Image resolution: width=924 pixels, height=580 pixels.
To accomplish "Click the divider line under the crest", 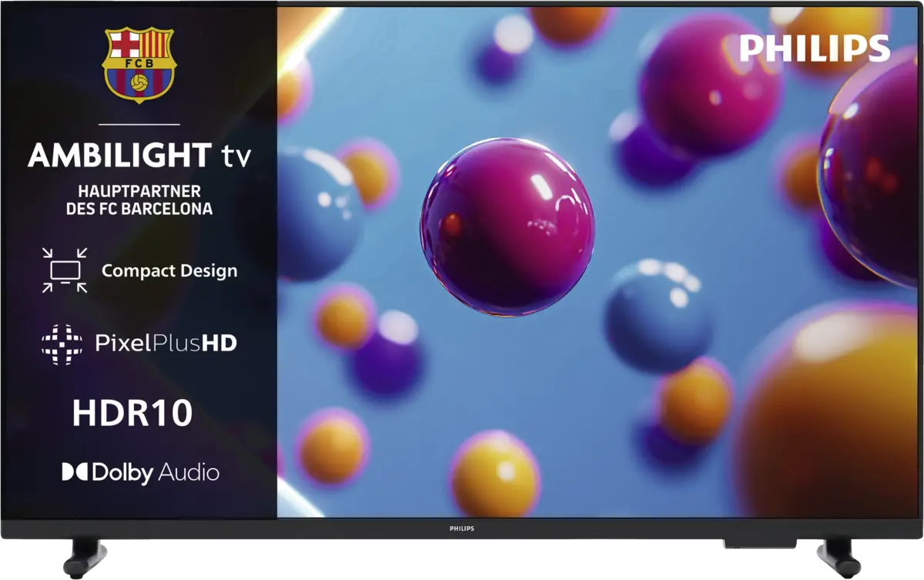I will click(139, 124).
